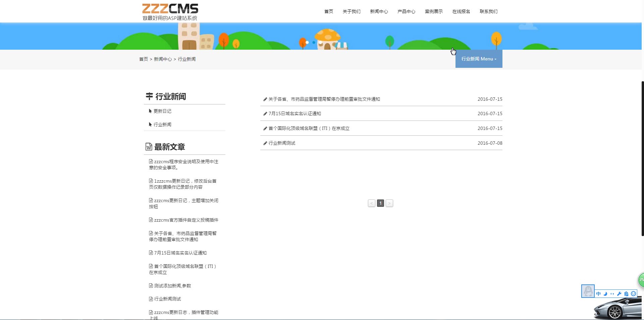
Task: Toggle the Chinese punctuation icon on the IME bar
Action: [612, 294]
